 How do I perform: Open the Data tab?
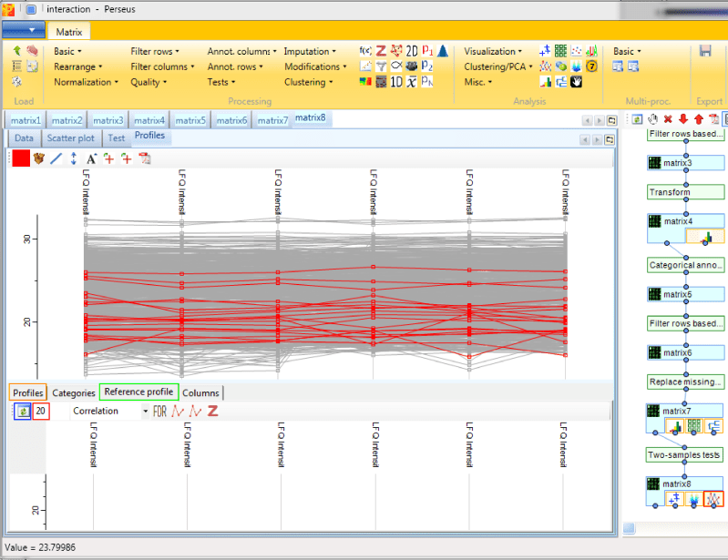(x=24, y=137)
